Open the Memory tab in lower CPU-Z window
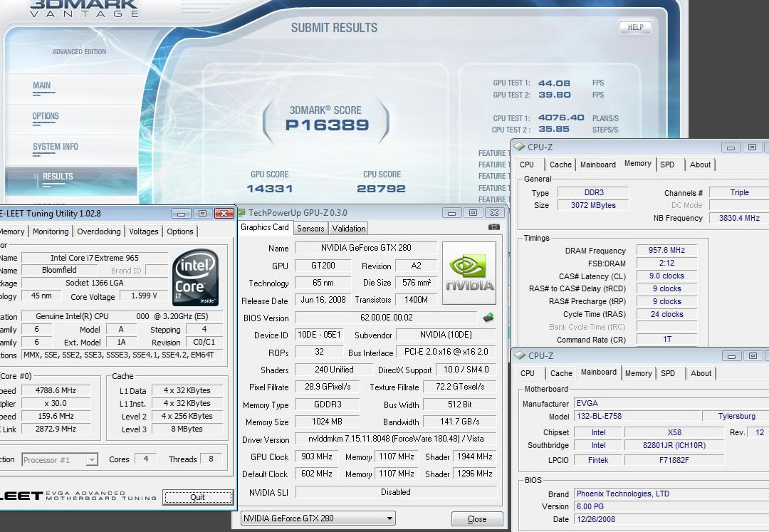 638,374
